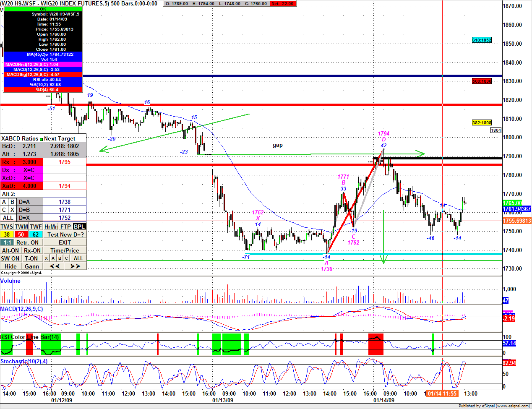Click the green 1765.00 last price label
This screenshot has height=409, width=532.
[x=512, y=203]
